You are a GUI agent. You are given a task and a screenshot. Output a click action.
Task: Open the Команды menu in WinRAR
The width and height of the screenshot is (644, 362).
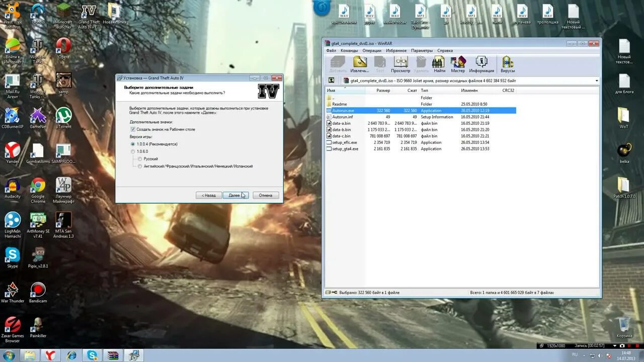(349, 50)
